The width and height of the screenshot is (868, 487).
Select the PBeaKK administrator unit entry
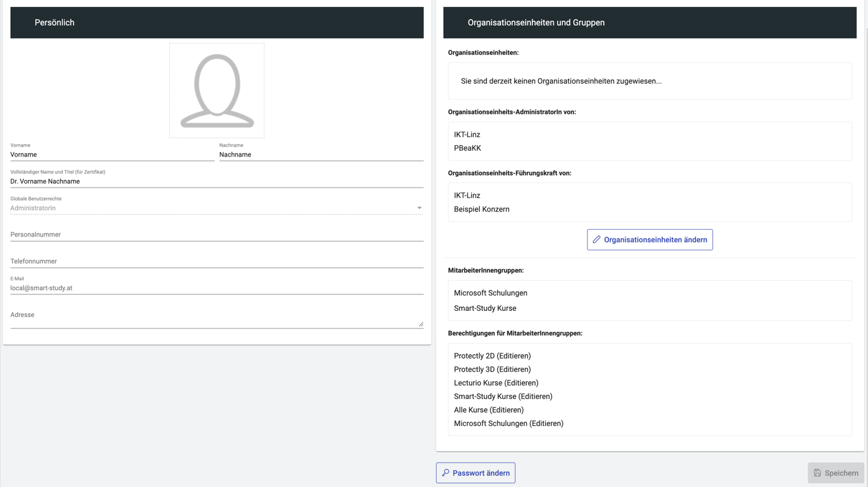[x=467, y=148]
